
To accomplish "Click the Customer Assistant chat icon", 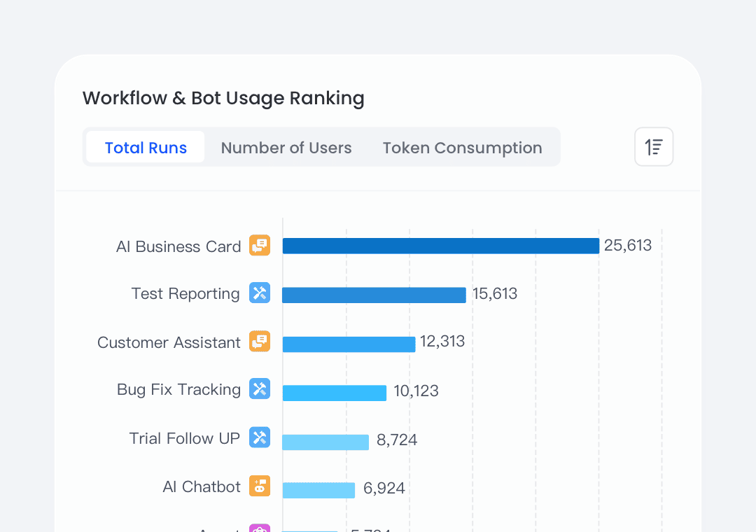I will point(260,342).
